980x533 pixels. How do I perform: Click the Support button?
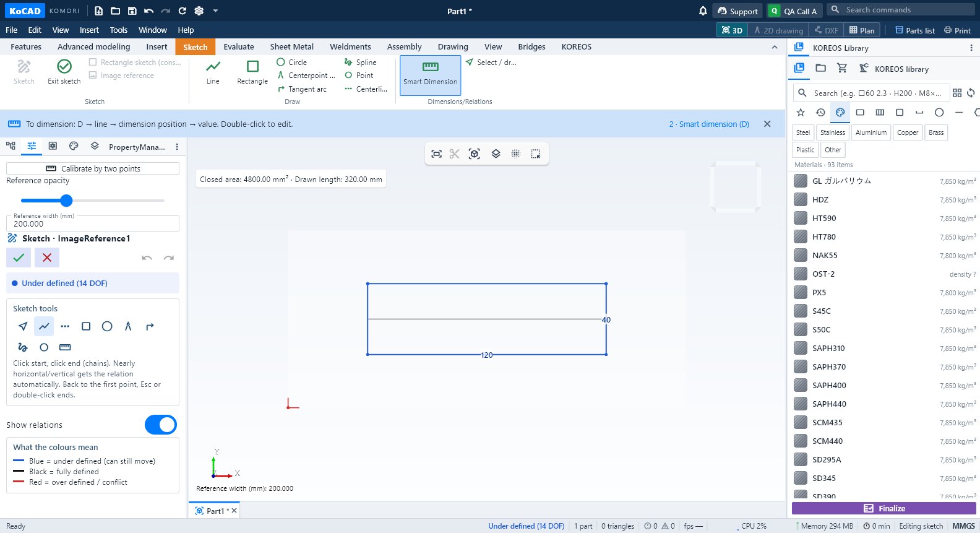(737, 11)
